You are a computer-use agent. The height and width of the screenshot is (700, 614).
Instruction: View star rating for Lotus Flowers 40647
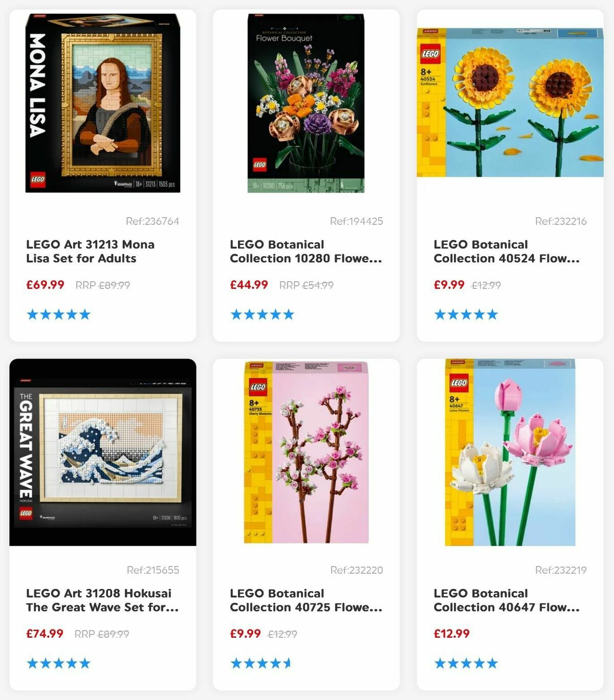[x=466, y=664]
